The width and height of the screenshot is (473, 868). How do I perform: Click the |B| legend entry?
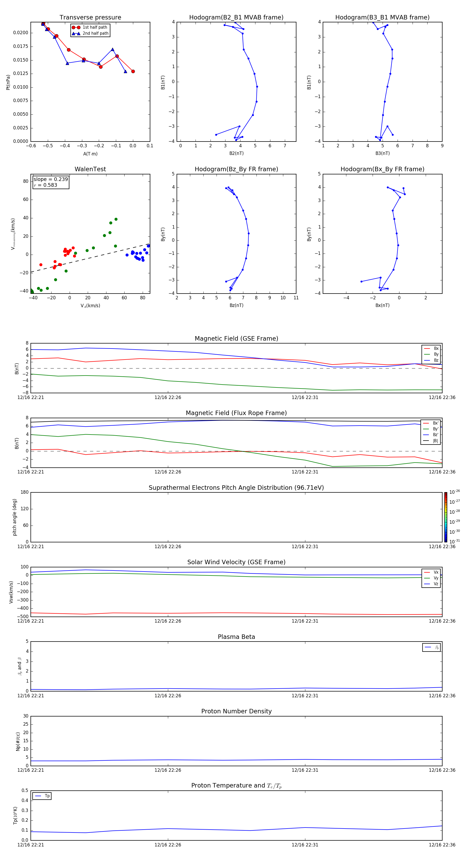[431, 441]
